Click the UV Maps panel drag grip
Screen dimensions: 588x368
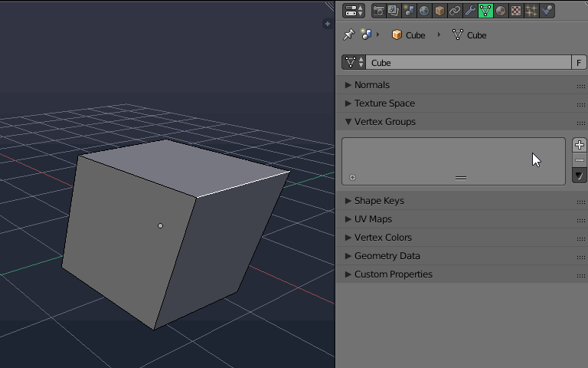click(581, 221)
